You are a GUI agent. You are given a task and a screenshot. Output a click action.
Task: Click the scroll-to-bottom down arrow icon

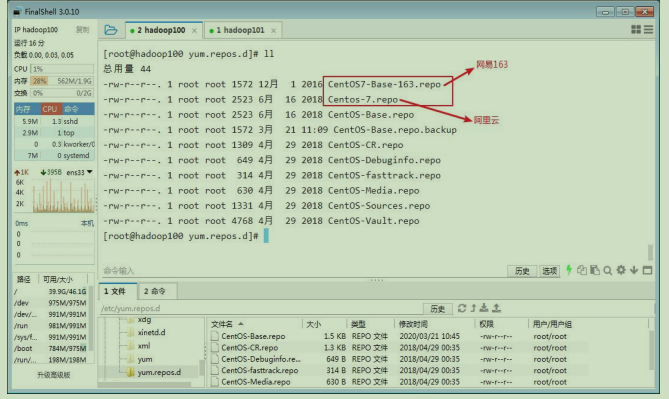pos(634,270)
